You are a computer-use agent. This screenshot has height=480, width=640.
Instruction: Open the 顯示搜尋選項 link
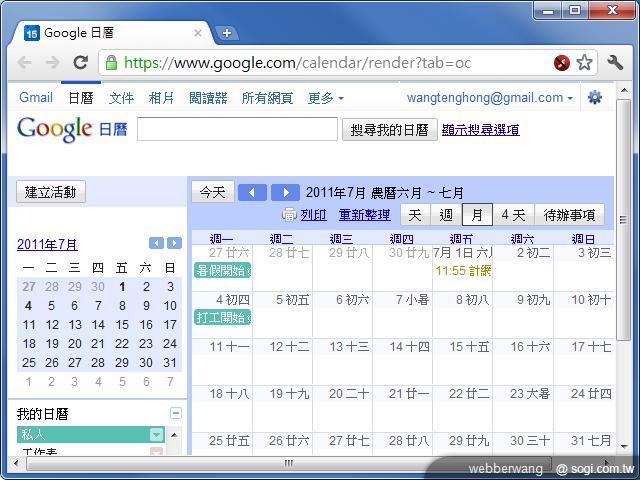click(480, 130)
